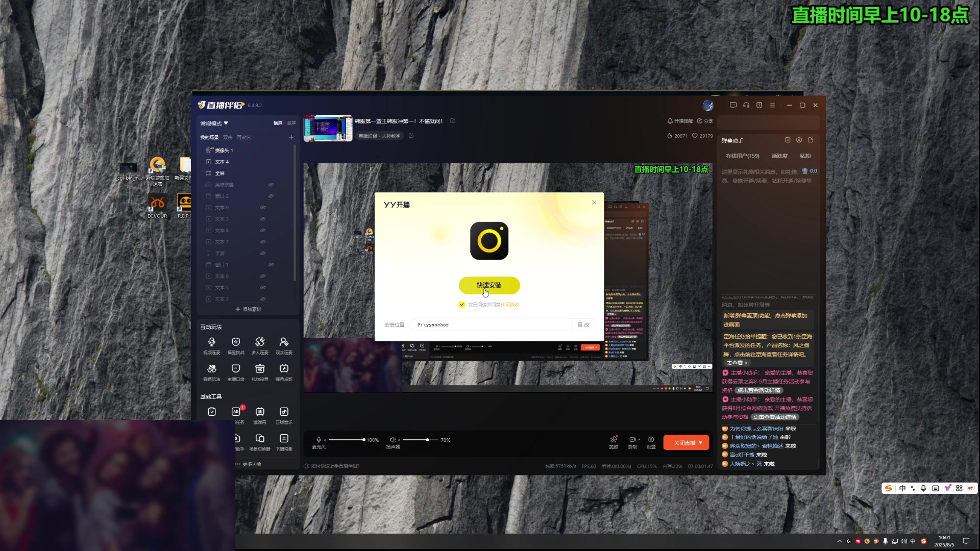The height and width of the screenshot is (551, 980).
Task: Open the 场景切换器 scene switcher
Action: click(260, 442)
